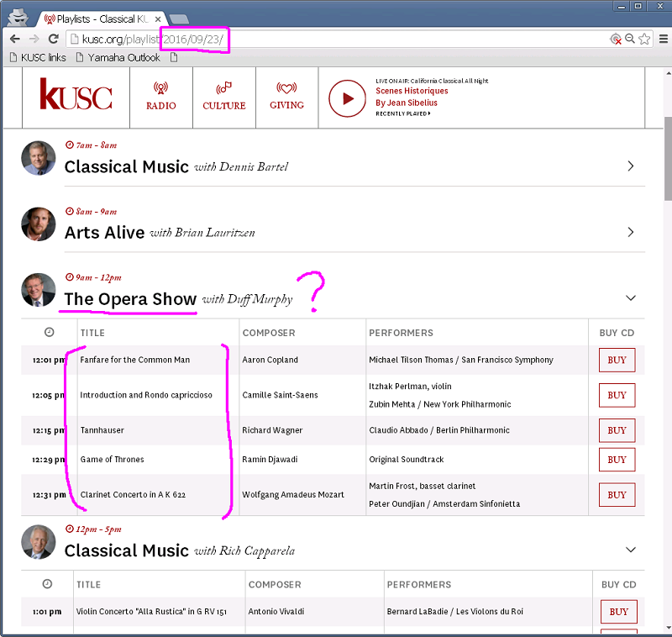Click Brian Lauritzen's host photo
This screenshot has width=672, height=637.
pyautogui.click(x=39, y=224)
